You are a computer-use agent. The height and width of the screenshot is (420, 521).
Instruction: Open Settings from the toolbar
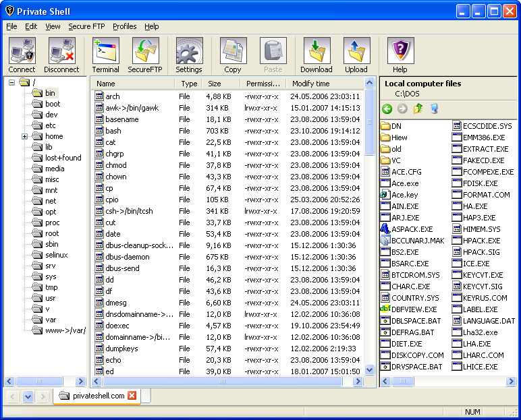(189, 55)
